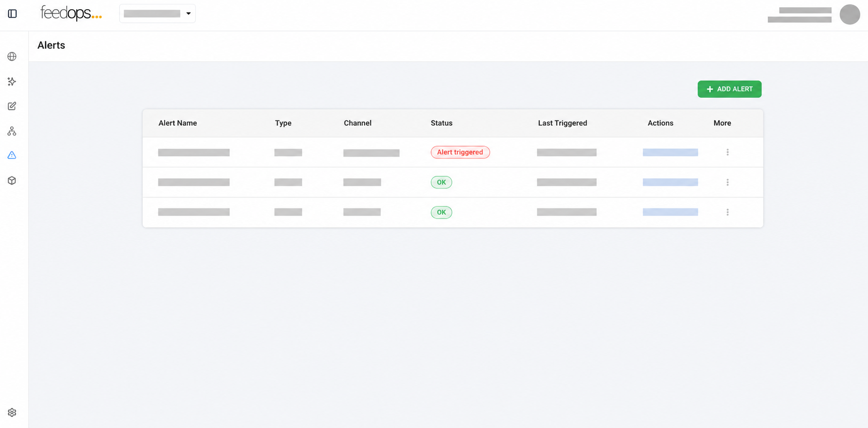Click the Alert triggered status badge

[460, 152]
